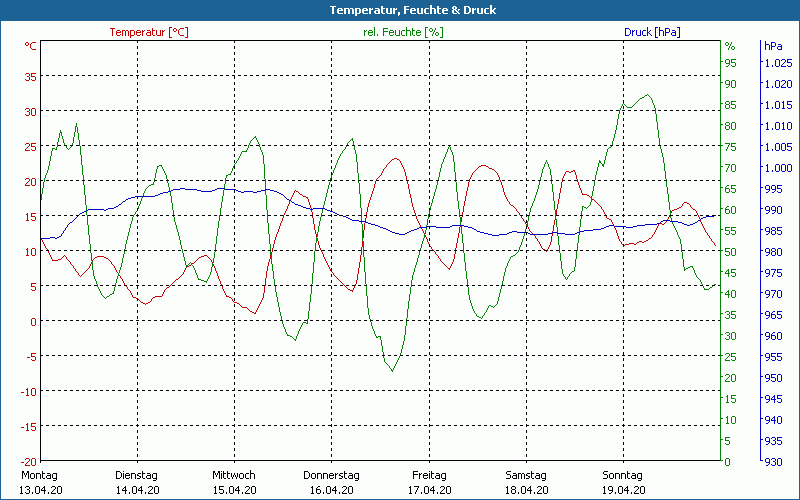800x500 pixels.
Task: Click the date '19.04.20' on the time axis
Action: 623,490
